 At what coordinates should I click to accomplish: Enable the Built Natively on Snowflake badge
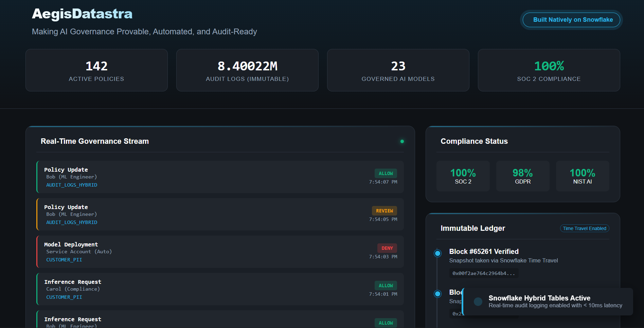coord(571,20)
